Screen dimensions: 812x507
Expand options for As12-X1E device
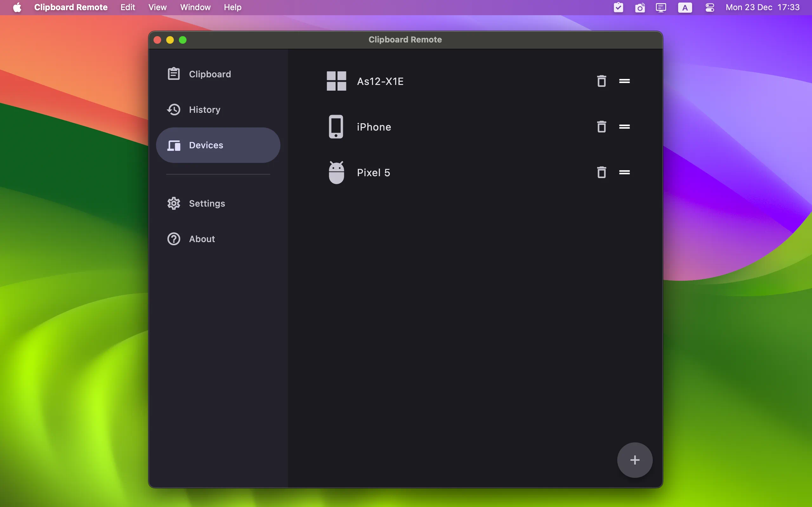[624, 80]
